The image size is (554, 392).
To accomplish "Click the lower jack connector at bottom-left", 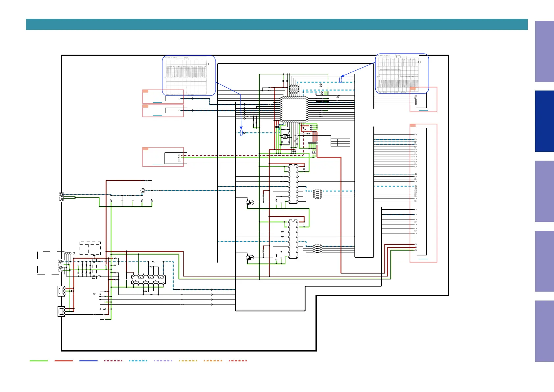I will point(62,311).
